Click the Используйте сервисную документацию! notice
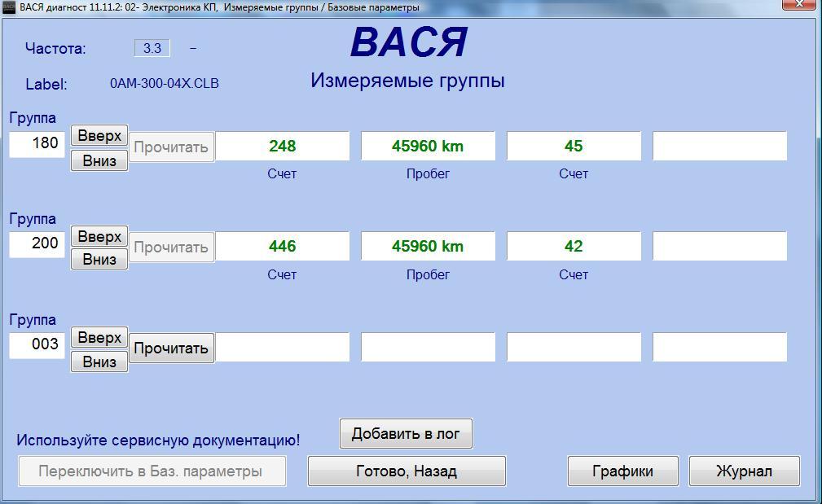This screenshot has width=822, height=504. point(158,440)
